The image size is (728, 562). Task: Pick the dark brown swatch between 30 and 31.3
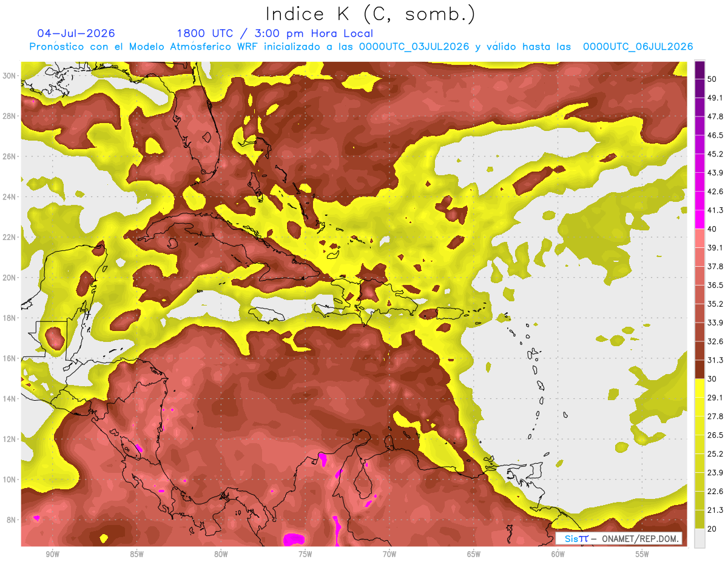699,369
